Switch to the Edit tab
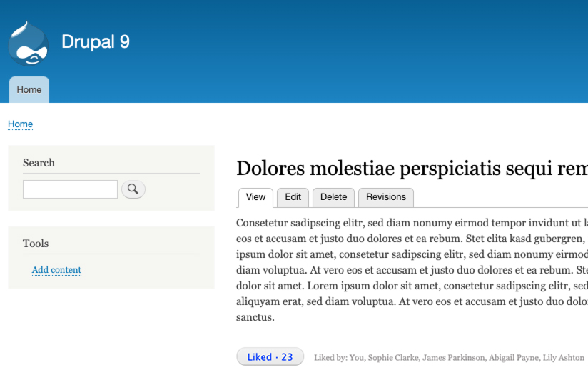The height and width of the screenshot is (390, 588). (x=293, y=197)
